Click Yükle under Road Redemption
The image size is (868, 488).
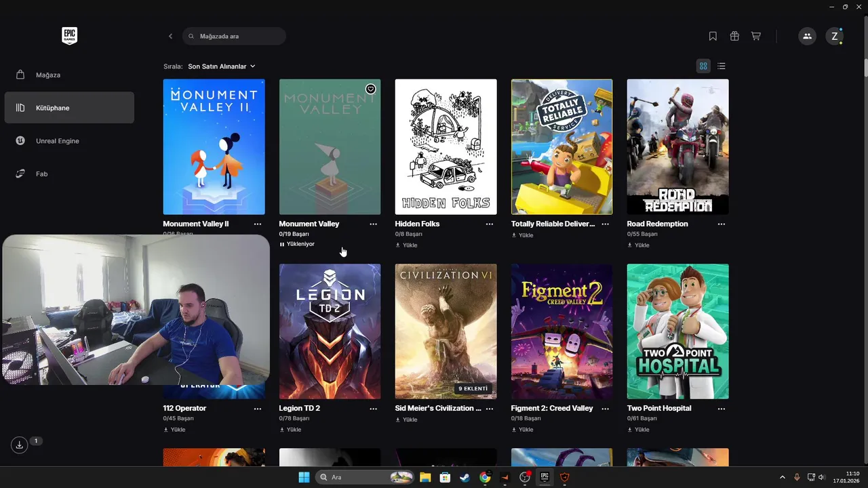coord(638,245)
